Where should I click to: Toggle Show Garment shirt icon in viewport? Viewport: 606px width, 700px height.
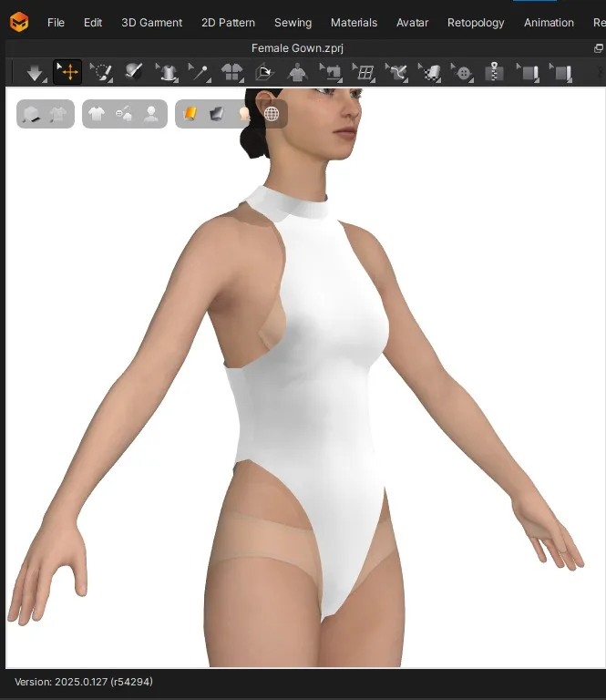point(97,114)
